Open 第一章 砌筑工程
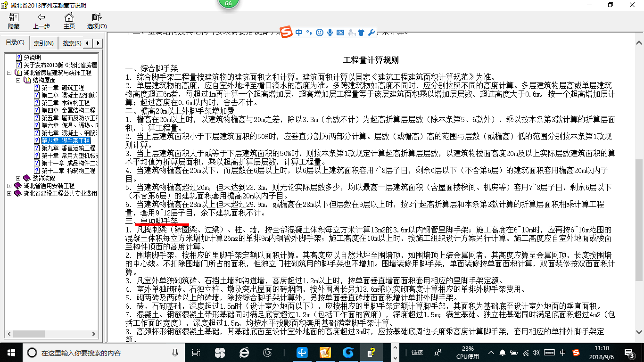Screen dimensions: 644x362 tap(63, 88)
